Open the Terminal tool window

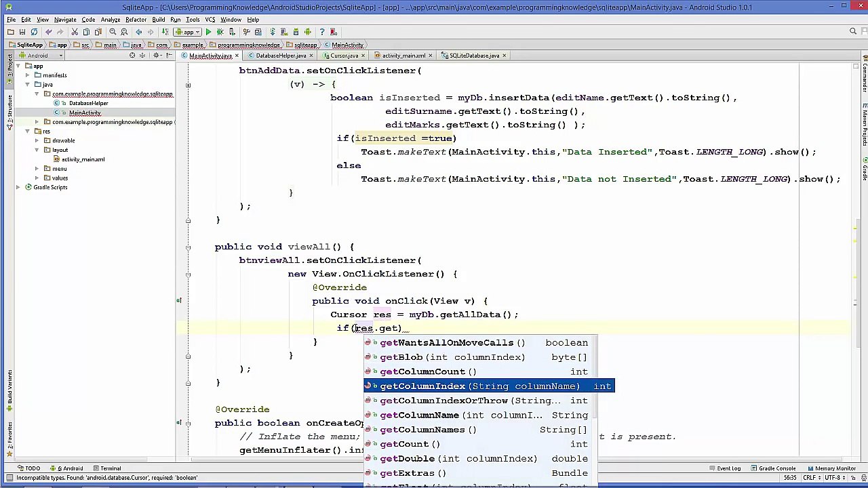[x=107, y=468]
